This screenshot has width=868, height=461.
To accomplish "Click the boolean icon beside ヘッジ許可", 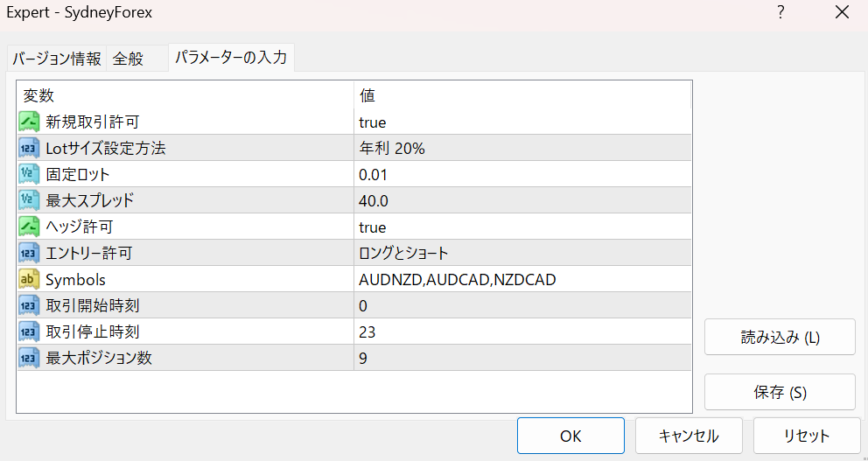I will pyautogui.click(x=30, y=227).
